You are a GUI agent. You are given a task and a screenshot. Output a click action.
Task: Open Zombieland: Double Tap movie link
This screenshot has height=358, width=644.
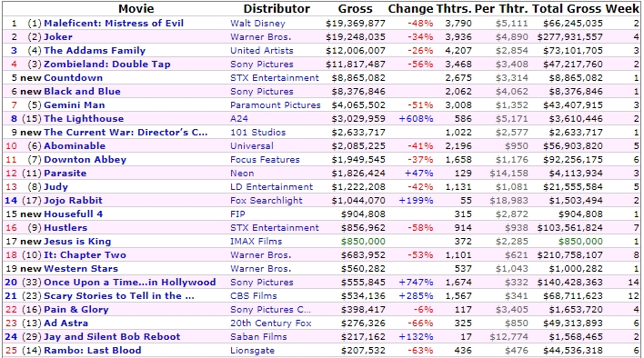(106, 64)
